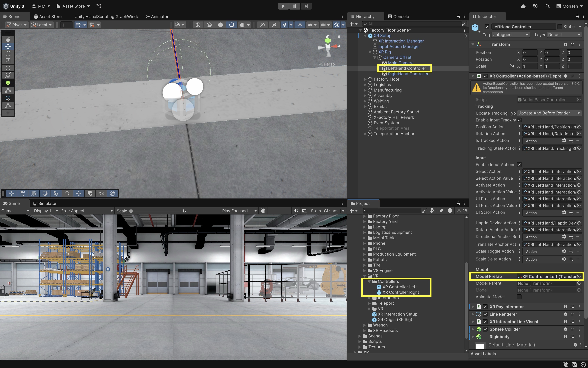Disable the XR Ray Interactor component
Image resolution: width=588 pixels, height=368 pixels.
[x=485, y=307]
